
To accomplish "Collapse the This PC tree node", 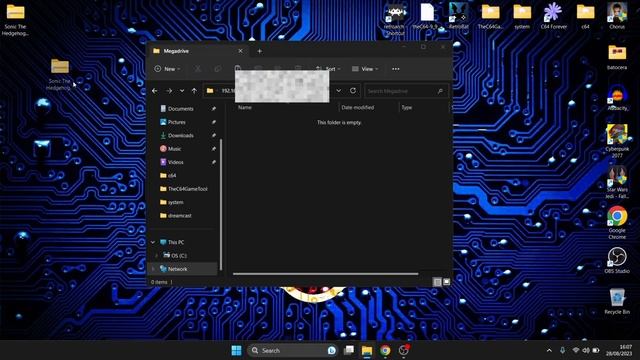I will [x=153, y=242].
